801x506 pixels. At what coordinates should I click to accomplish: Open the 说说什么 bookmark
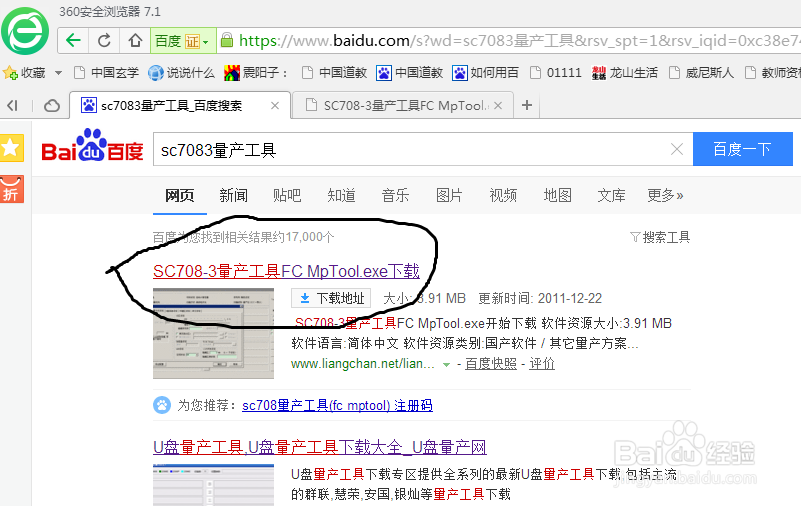click(x=182, y=73)
